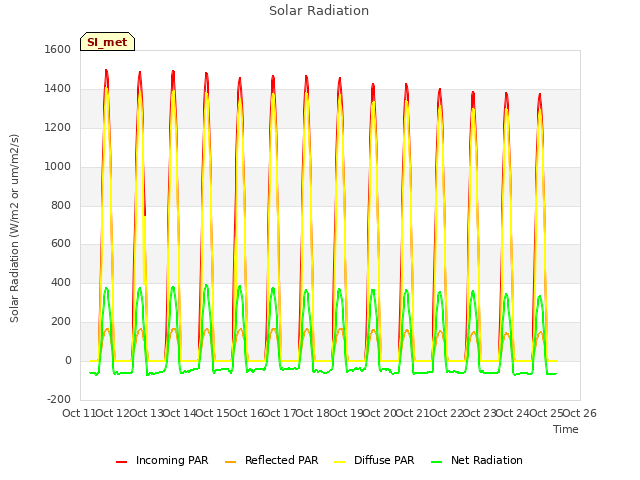Click the 1600 y-axis tick label
The height and width of the screenshot is (480, 640).
pos(57,49)
